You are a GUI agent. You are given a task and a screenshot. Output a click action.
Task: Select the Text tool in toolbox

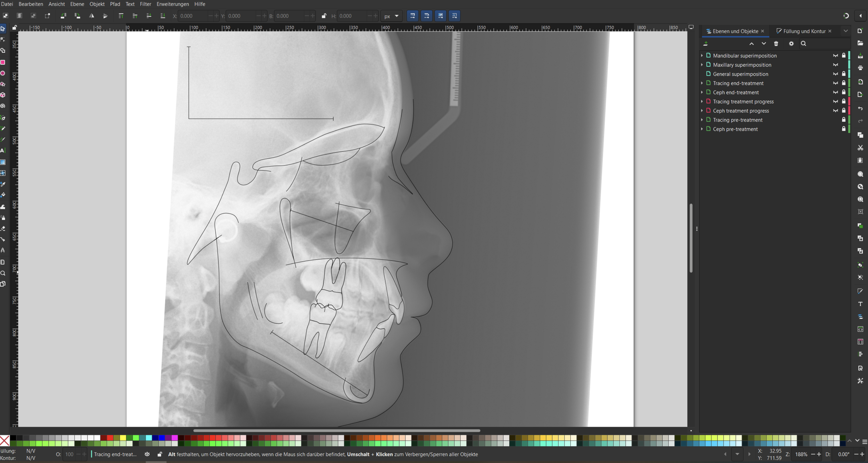pyautogui.click(x=3, y=151)
